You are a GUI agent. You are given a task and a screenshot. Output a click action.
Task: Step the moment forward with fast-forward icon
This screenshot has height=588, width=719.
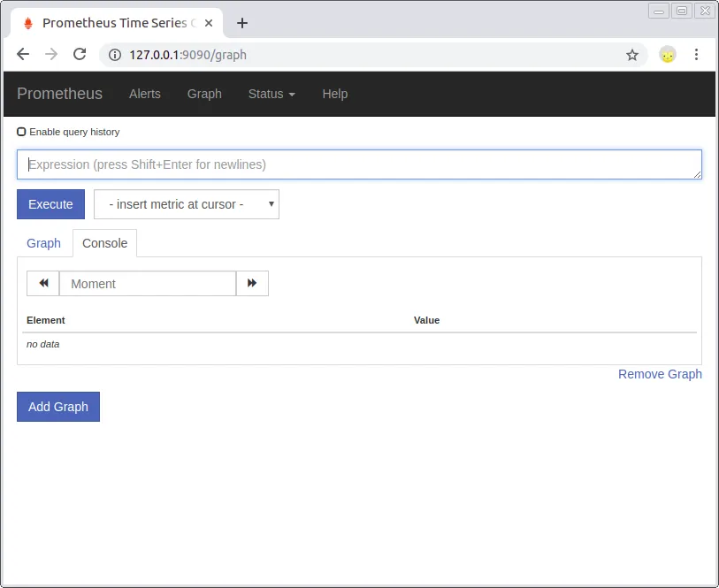252,283
